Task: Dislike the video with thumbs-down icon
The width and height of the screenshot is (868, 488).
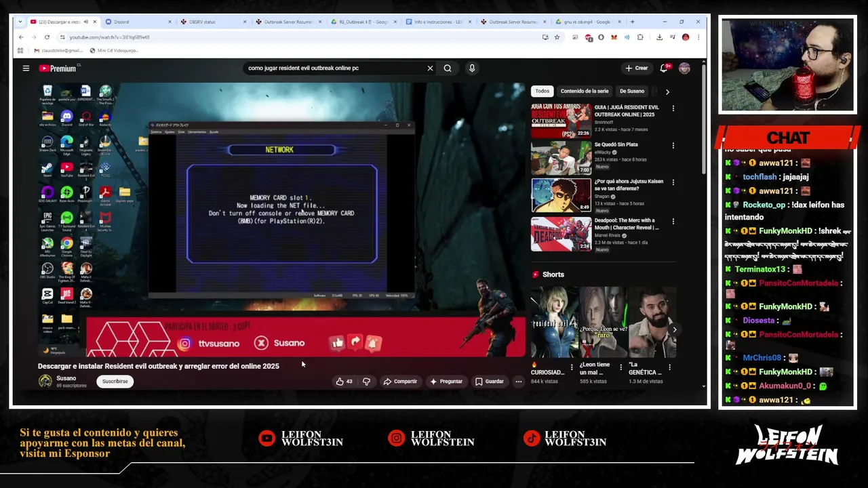Action: pos(366,382)
